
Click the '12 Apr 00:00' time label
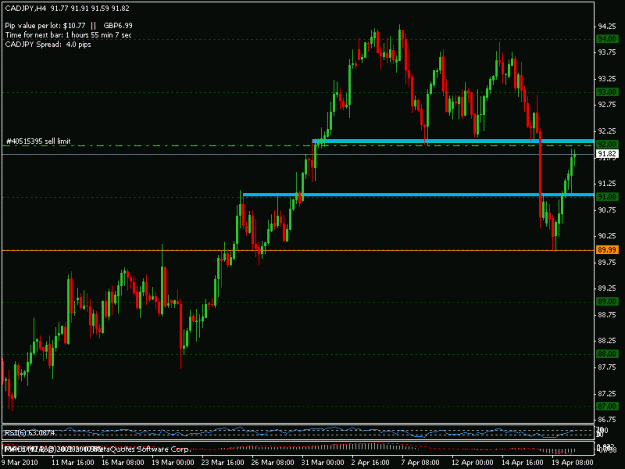click(x=472, y=462)
